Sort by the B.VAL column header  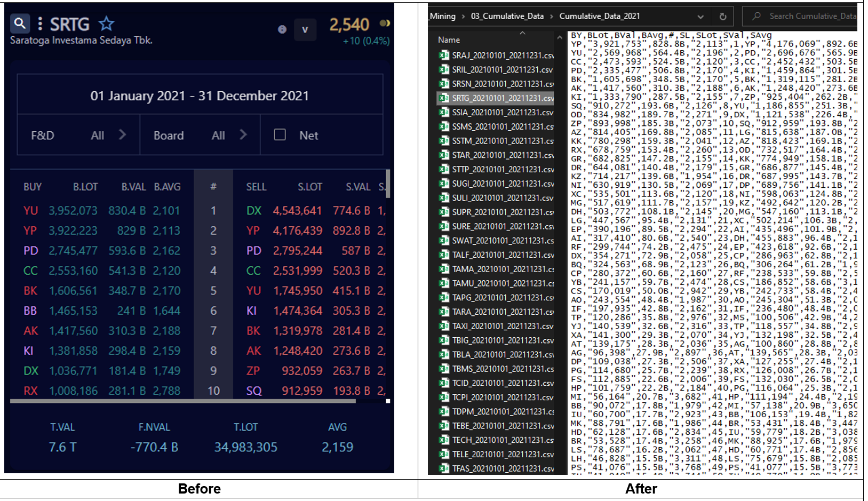133,187
